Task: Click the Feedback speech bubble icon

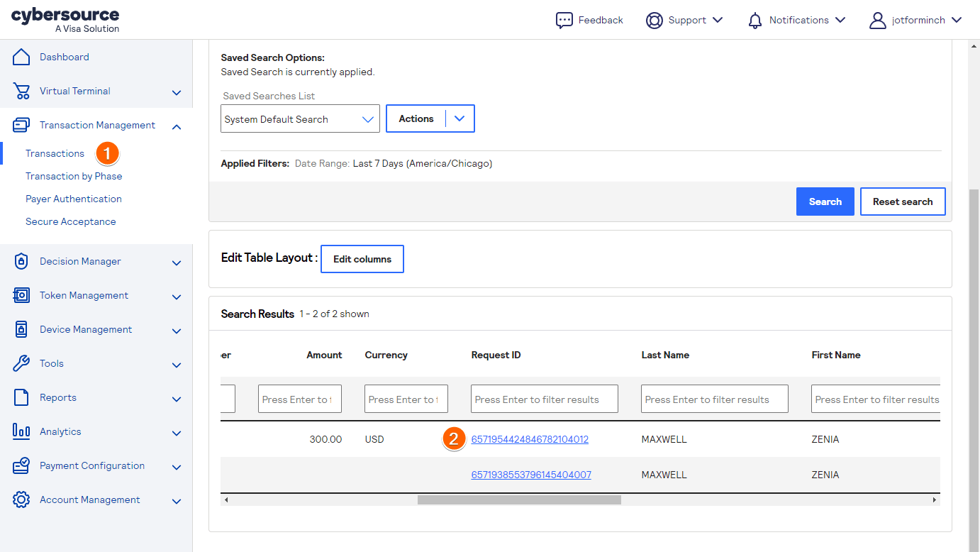Action: [564, 20]
